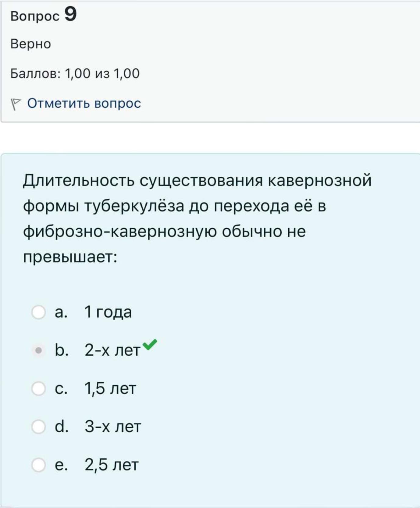Select radio button for option e
Viewport: 420px width, 508px height.
39,465
